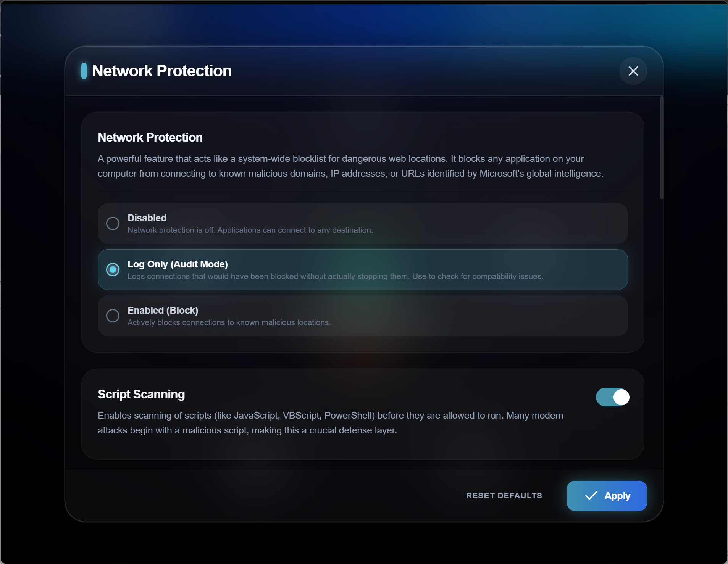Toggle the Script Scanning switch
Image resolution: width=728 pixels, height=564 pixels.
point(612,397)
